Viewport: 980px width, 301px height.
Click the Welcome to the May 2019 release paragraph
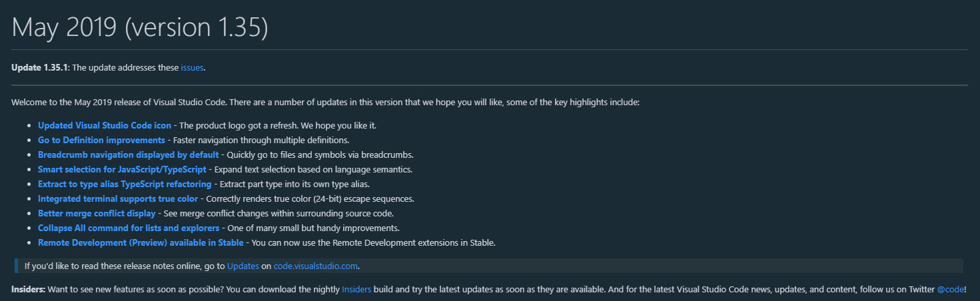point(325,102)
